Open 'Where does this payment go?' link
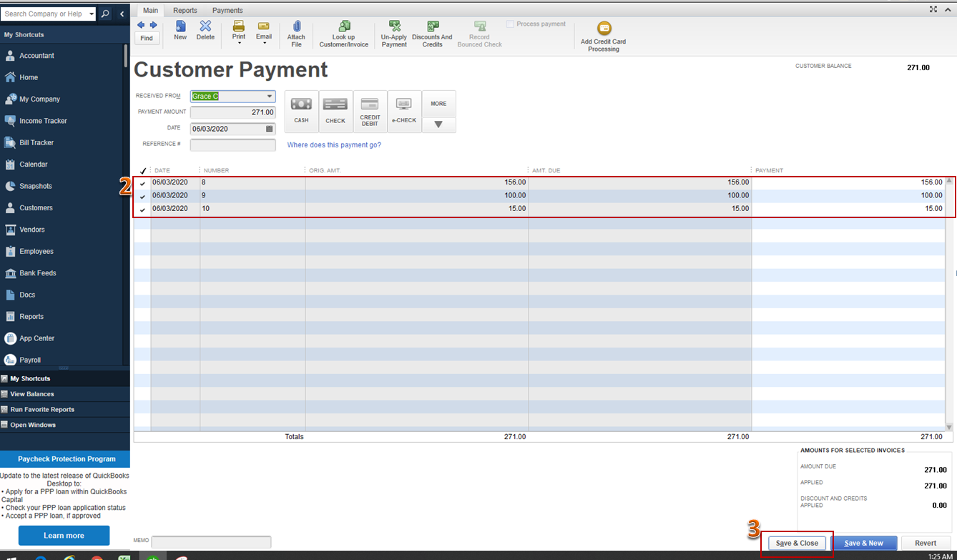Viewport: 957px width, 560px height. [334, 145]
